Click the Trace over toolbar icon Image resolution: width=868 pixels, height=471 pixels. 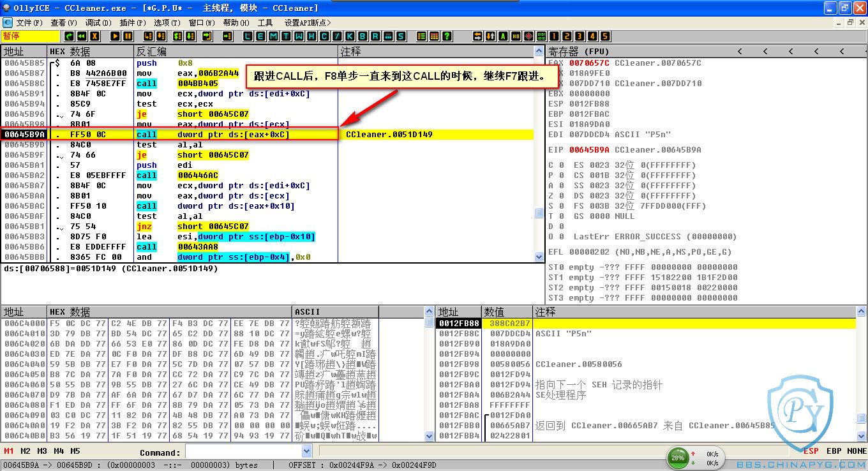pos(190,36)
